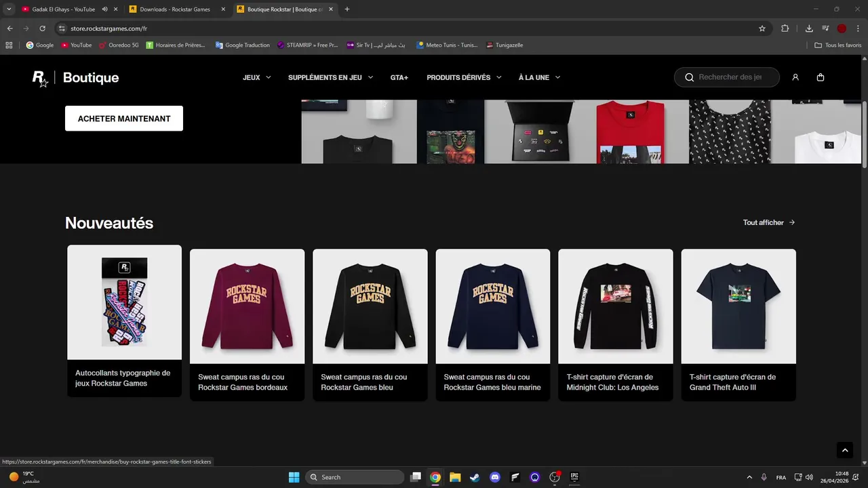This screenshot has width=868, height=488.
Task: Switch the FRA keyboard language indicator
Action: [781, 477]
